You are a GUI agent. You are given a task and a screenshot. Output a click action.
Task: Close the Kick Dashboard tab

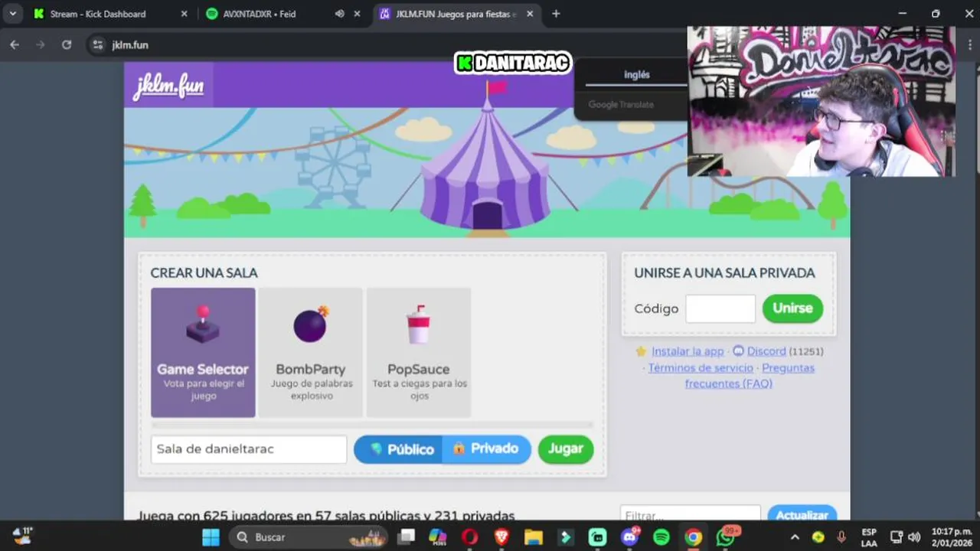point(184,14)
